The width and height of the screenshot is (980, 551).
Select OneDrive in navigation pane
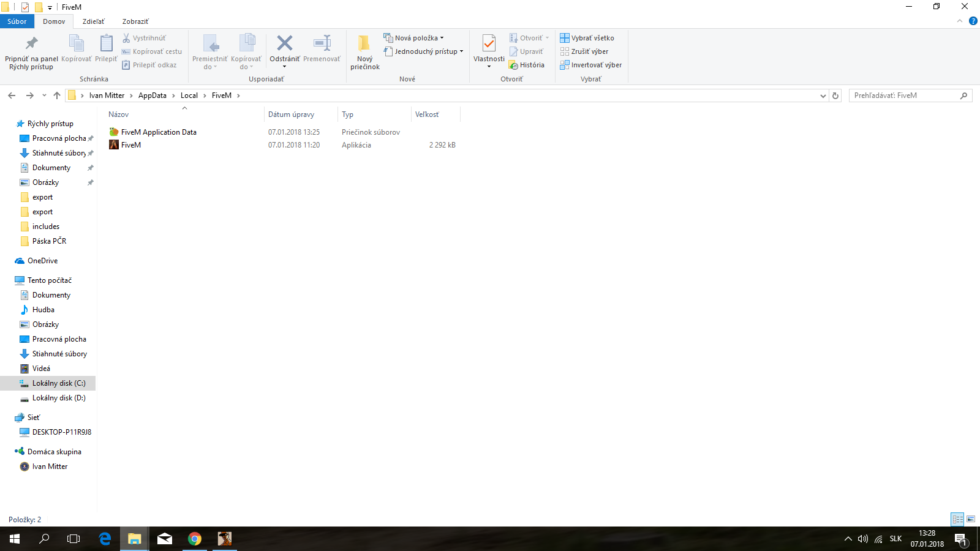pos(42,261)
